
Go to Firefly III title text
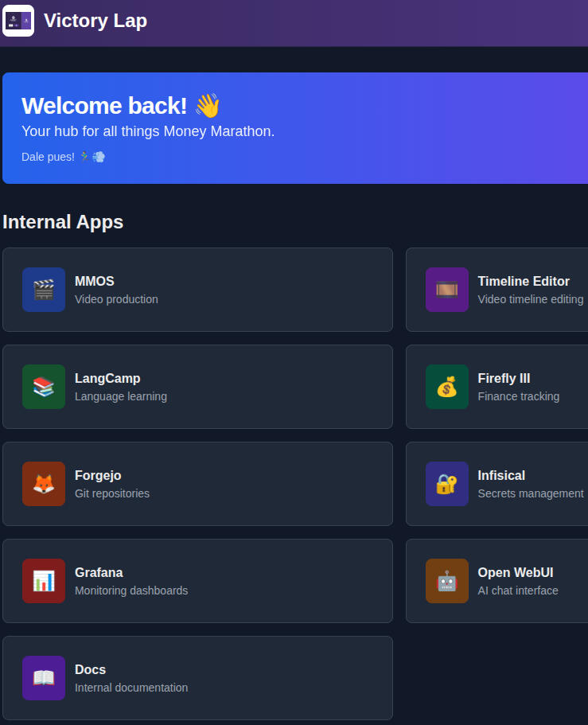click(504, 379)
